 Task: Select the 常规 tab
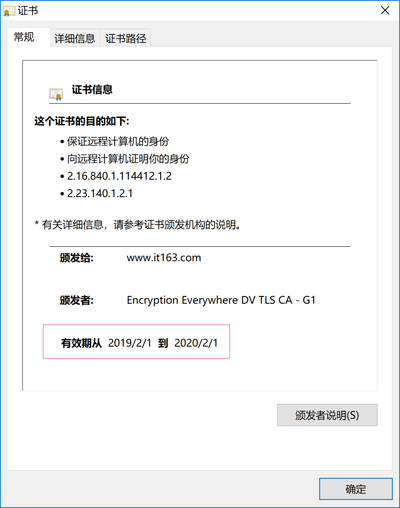tap(24, 37)
